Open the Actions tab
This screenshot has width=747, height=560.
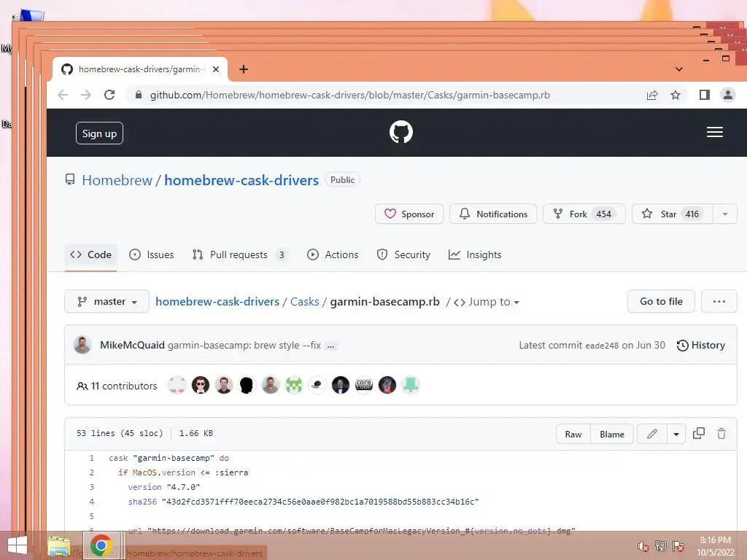coord(333,254)
